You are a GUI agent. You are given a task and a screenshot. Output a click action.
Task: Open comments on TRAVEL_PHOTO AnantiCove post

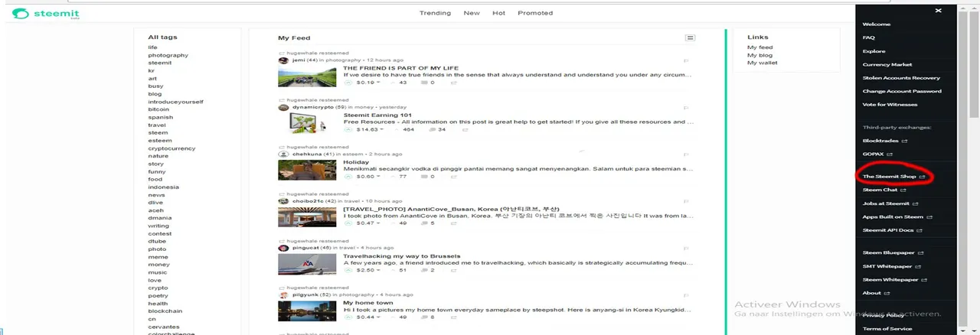click(x=427, y=223)
